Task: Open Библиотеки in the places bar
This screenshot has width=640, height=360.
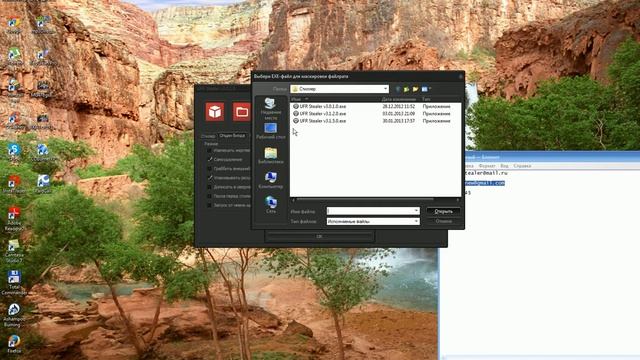Action: [x=271, y=156]
